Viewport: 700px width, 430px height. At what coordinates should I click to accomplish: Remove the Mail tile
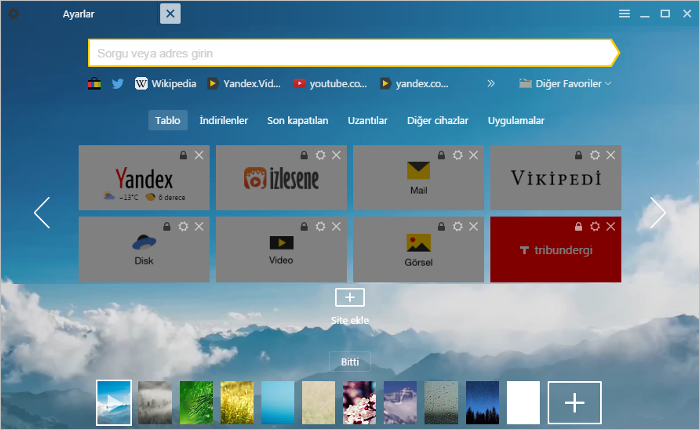click(x=473, y=155)
